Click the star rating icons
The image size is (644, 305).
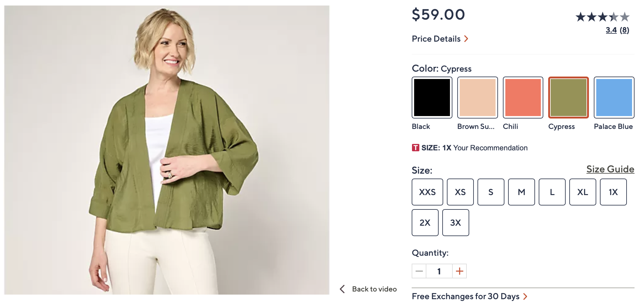pos(602,17)
